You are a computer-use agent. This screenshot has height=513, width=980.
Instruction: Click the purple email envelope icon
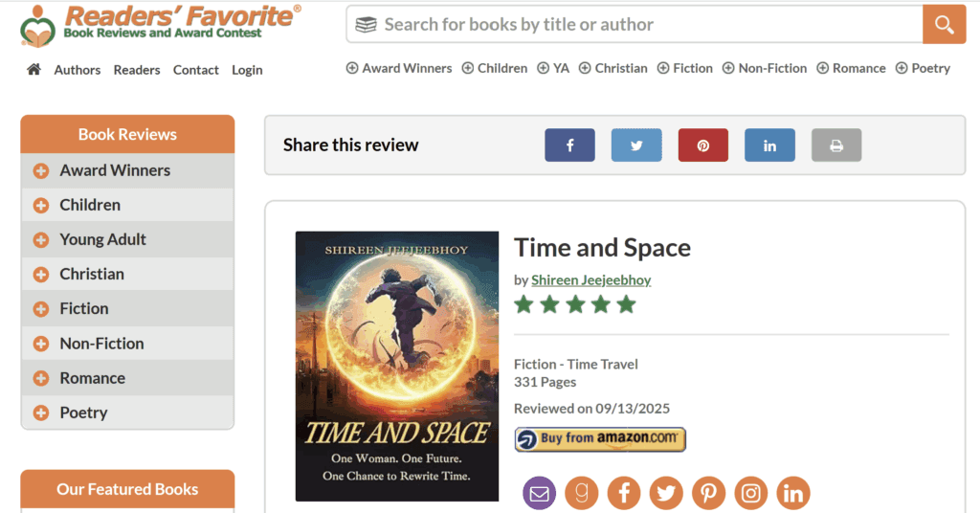pos(540,493)
